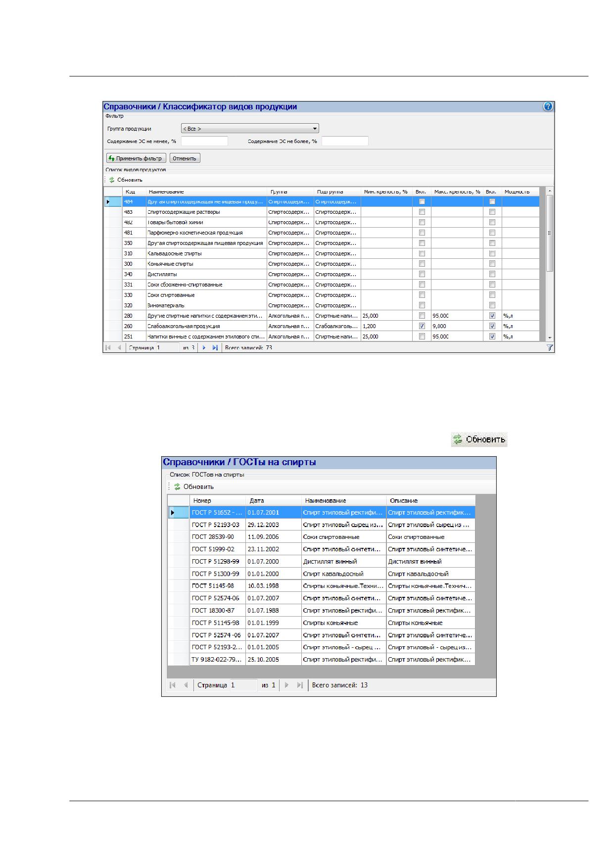Sort by the Код column header
Image resolution: width=614 pixels, height=868 pixels.
134,192
